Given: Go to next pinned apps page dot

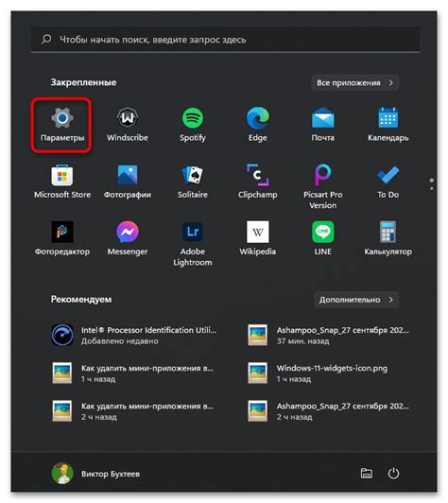Looking at the screenshot, I should [x=431, y=188].
